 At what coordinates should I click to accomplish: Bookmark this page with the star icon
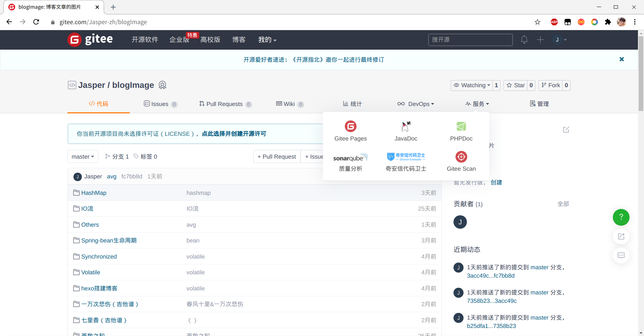pos(537,22)
